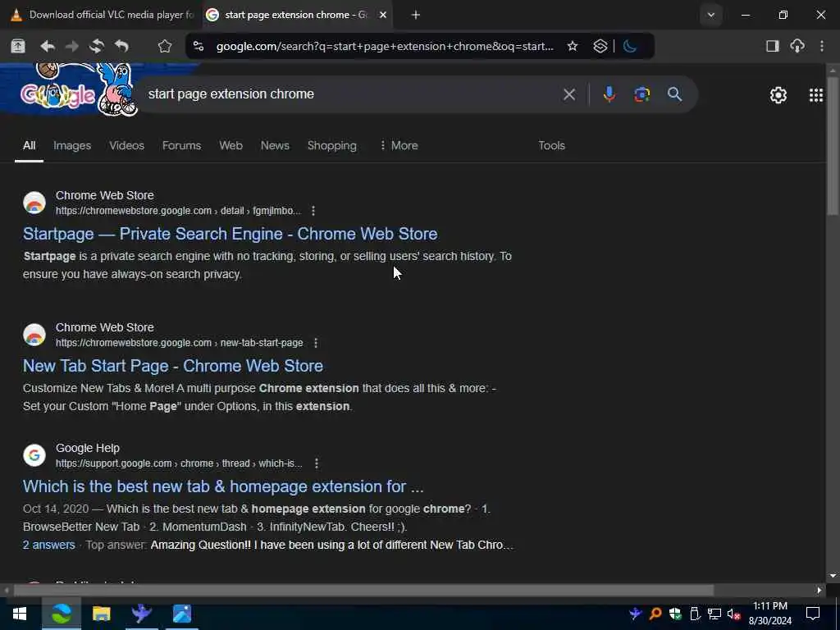Open the search Tools options
The width and height of the screenshot is (840, 630).
552,146
